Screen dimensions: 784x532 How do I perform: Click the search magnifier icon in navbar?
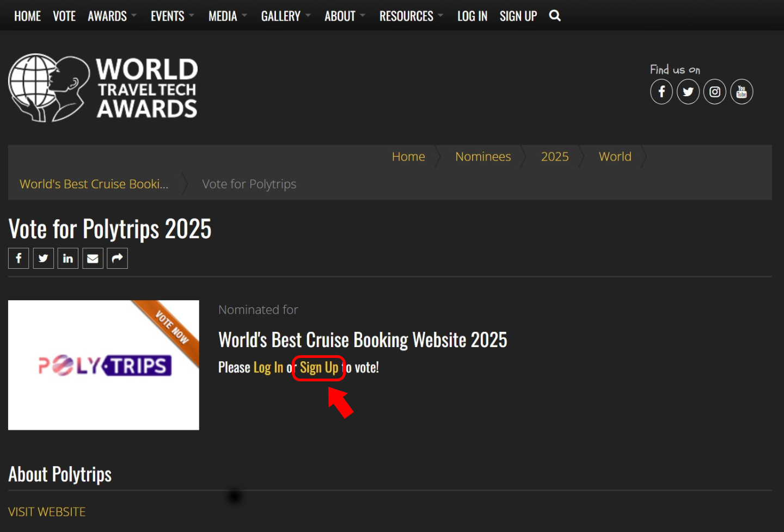pyautogui.click(x=555, y=16)
